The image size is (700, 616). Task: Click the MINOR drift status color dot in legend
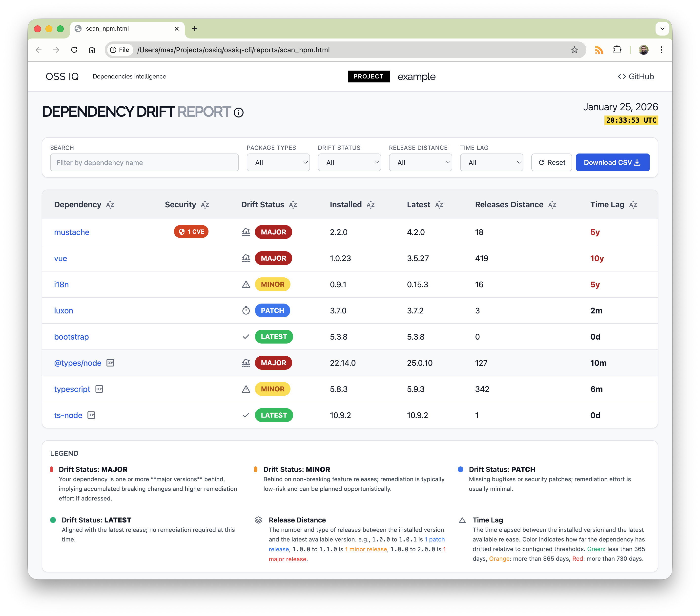coord(256,469)
